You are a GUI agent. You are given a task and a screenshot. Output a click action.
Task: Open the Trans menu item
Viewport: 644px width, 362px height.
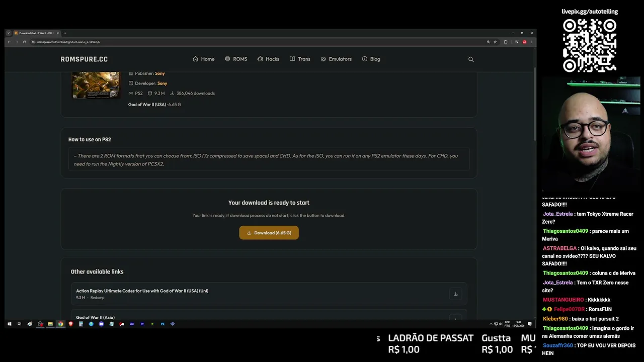point(300,59)
